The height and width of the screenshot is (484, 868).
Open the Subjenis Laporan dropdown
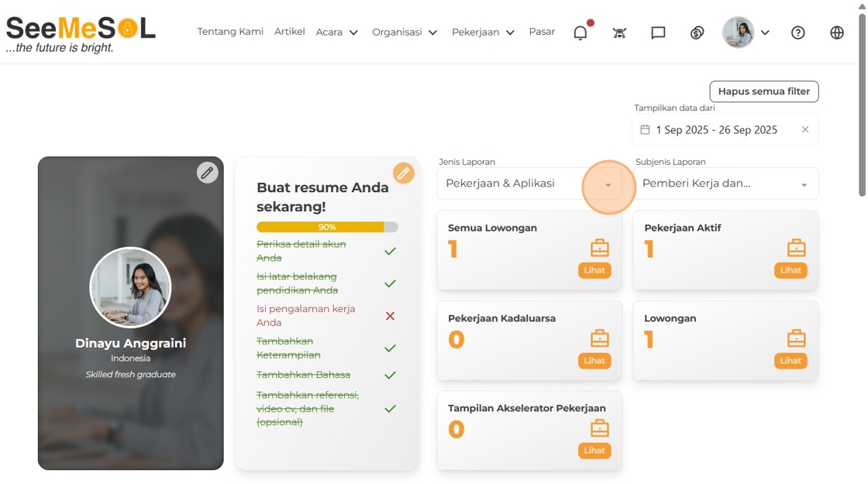(804, 184)
